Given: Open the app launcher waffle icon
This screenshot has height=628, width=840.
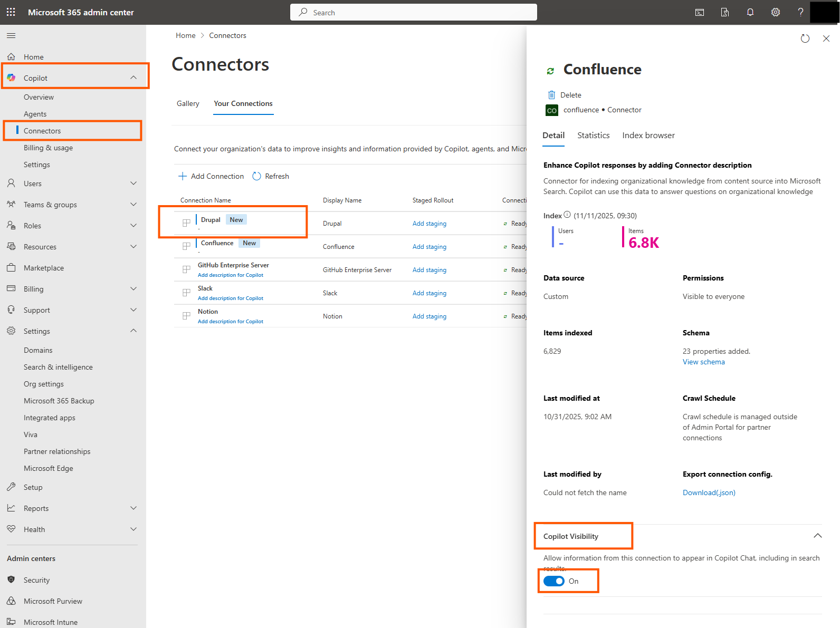Looking at the screenshot, I should [11, 12].
